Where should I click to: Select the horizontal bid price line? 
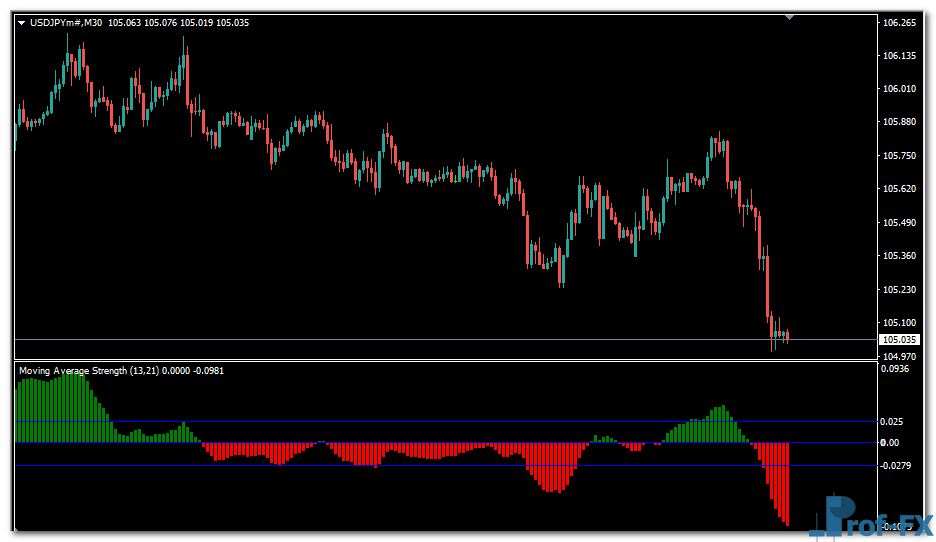400,340
